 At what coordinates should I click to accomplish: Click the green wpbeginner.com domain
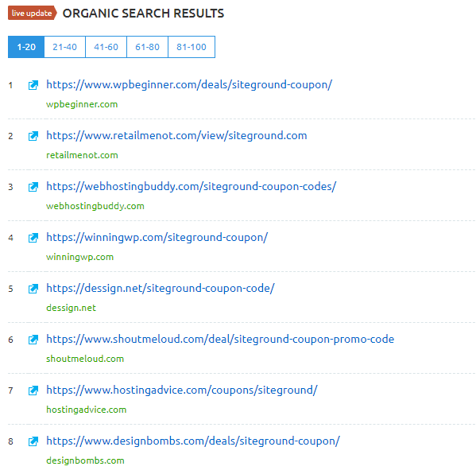82,104
